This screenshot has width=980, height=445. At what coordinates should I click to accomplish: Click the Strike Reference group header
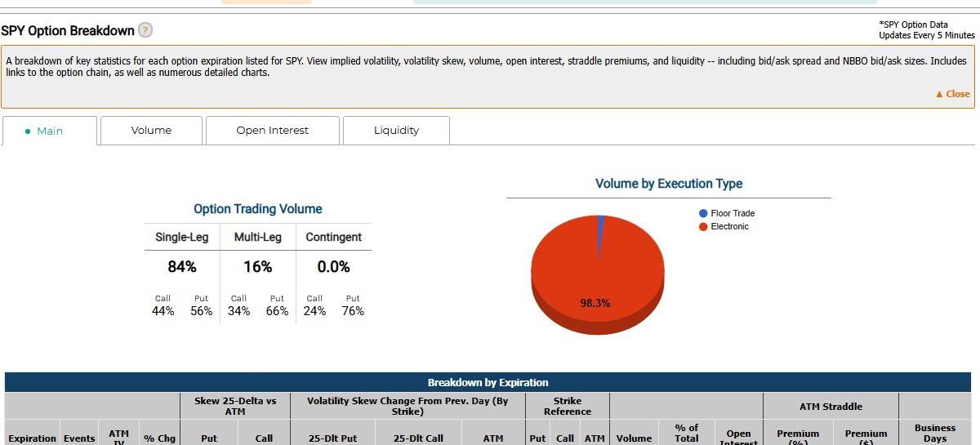click(x=568, y=407)
